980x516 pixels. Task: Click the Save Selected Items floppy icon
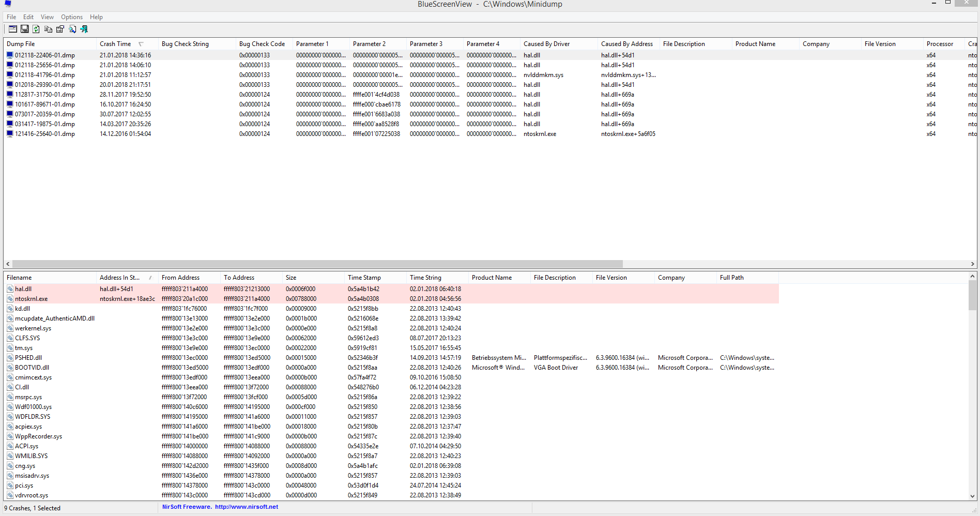(25, 29)
